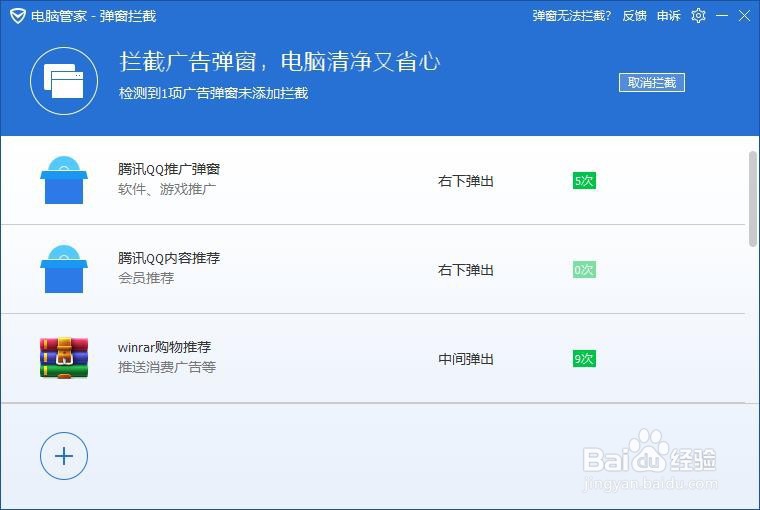Click the 推送消费广告等 description text
Image resolution: width=760 pixels, height=510 pixels.
click(167, 367)
